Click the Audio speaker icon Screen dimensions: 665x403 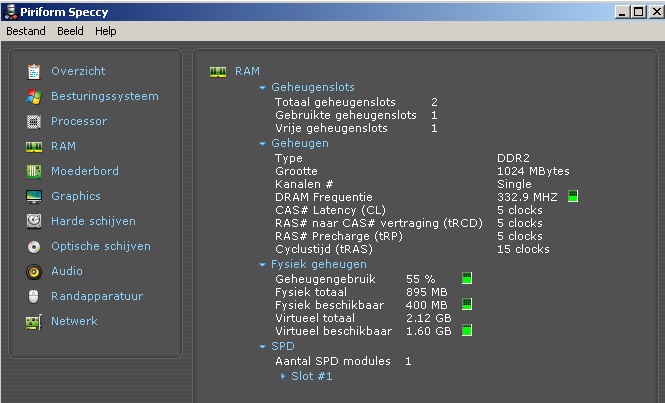point(34,271)
